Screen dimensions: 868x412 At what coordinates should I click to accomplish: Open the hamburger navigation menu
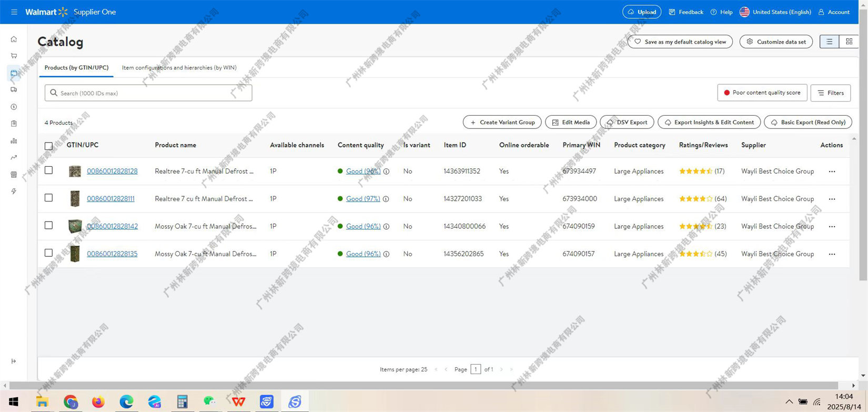pos(14,12)
